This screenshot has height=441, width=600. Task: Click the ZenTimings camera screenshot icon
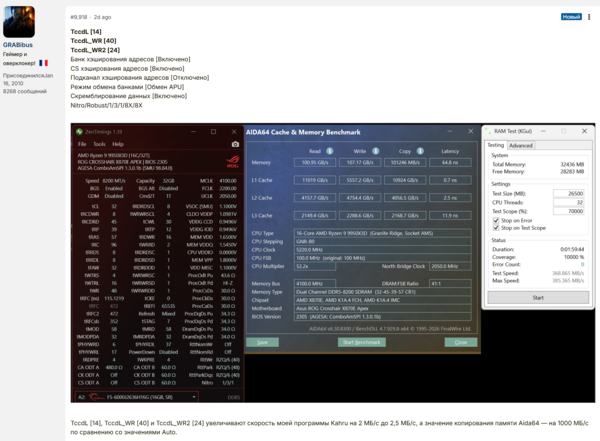235,144
